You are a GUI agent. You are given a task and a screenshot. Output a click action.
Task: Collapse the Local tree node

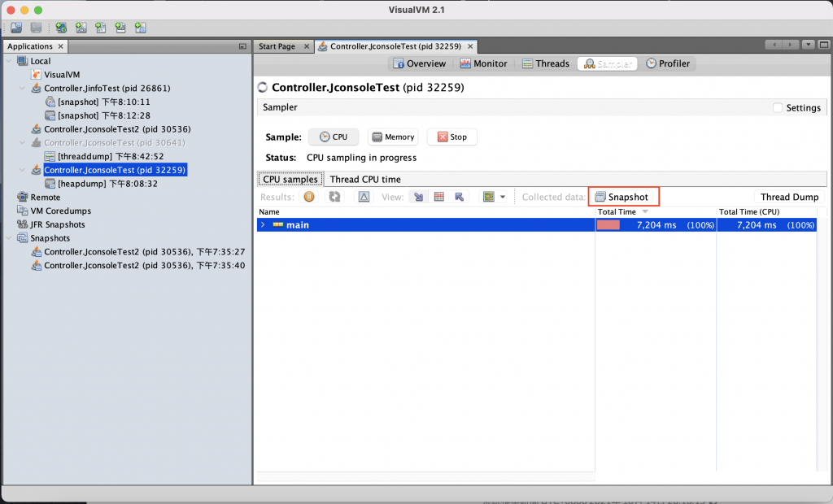[8, 61]
